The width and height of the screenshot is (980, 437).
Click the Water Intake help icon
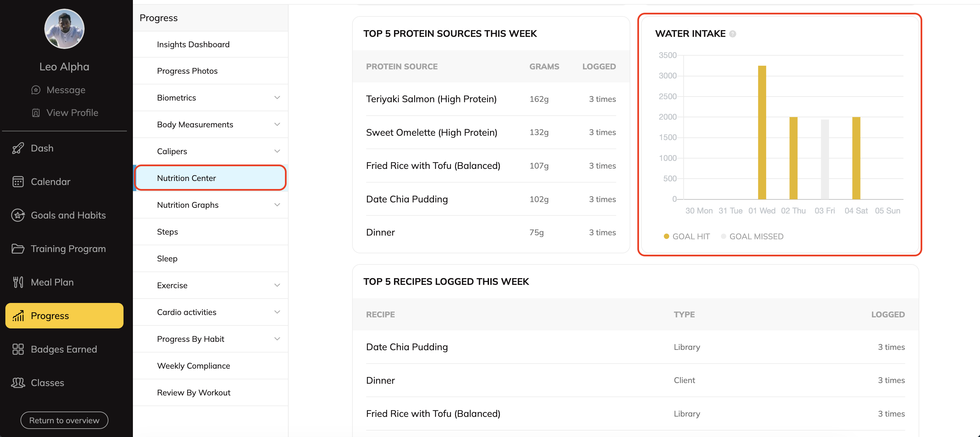[x=732, y=34]
